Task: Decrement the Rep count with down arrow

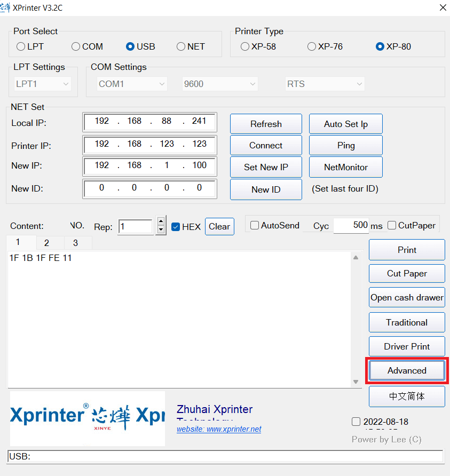Action: click(161, 230)
